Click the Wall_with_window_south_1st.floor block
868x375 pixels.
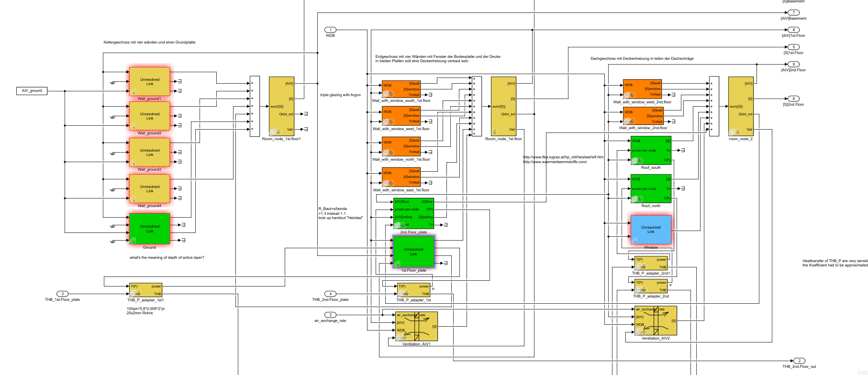click(401, 89)
